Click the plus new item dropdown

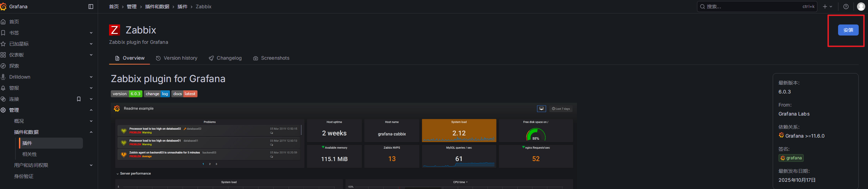pyautogui.click(x=827, y=7)
